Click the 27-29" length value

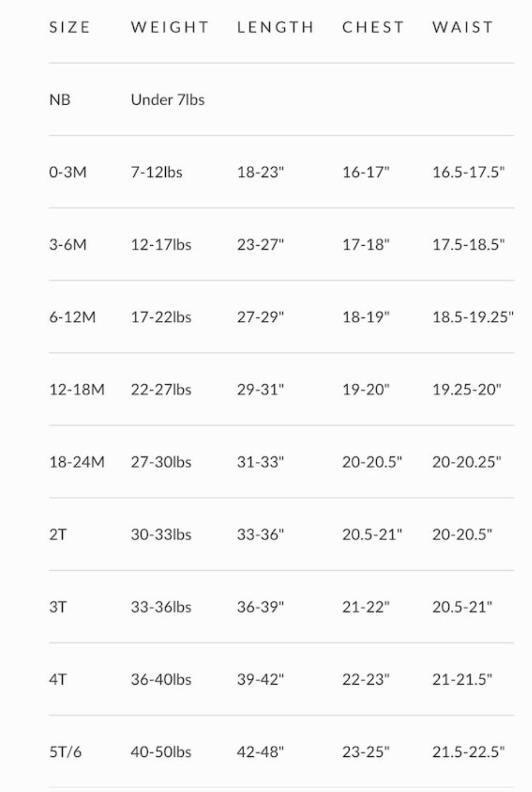pos(260,317)
